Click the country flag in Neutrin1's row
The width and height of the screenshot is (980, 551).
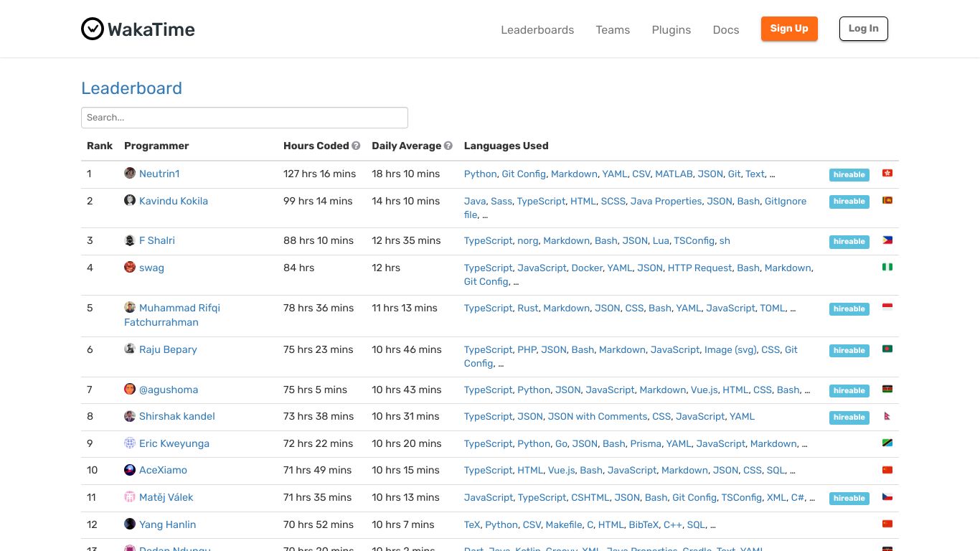pyautogui.click(x=887, y=173)
